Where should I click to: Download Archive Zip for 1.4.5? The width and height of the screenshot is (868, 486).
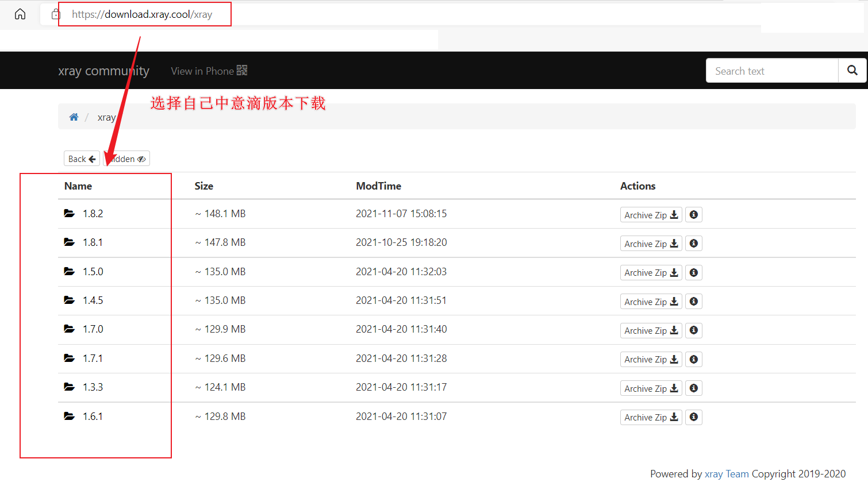[x=651, y=302]
